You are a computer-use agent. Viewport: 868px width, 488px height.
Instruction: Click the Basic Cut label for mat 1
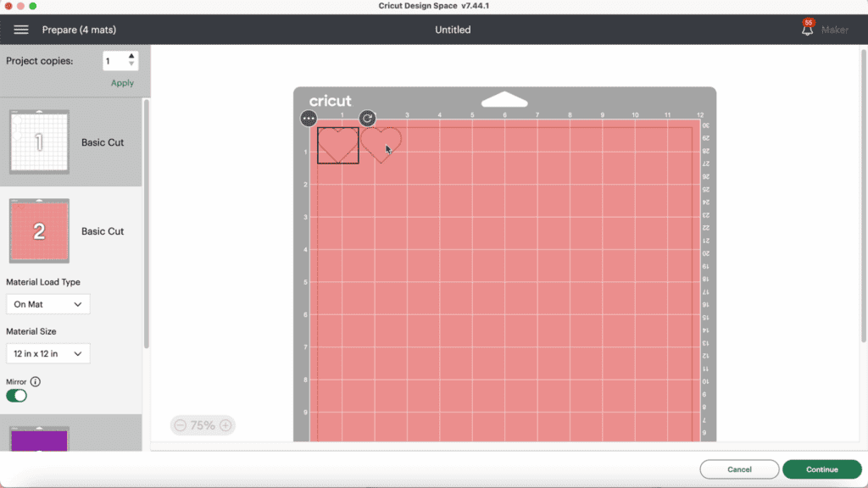tap(103, 142)
